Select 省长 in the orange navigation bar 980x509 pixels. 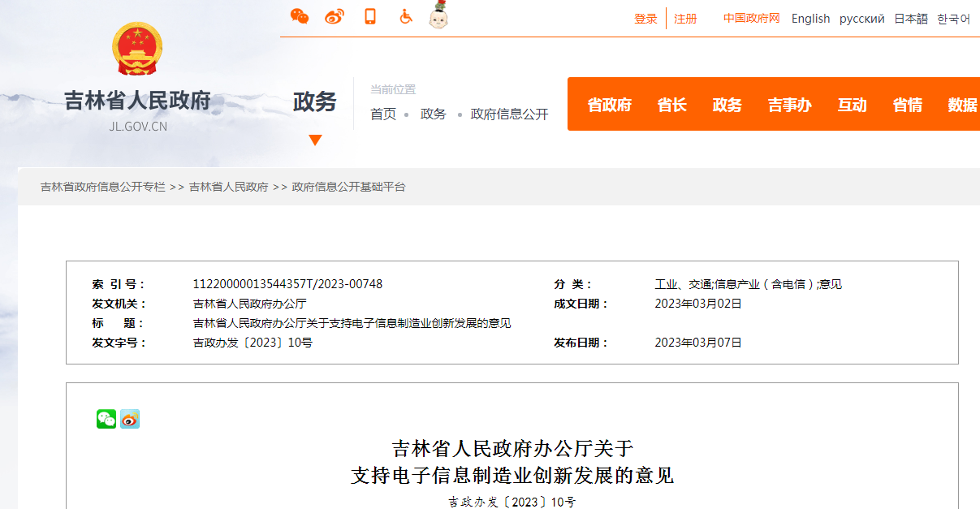(671, 105)
